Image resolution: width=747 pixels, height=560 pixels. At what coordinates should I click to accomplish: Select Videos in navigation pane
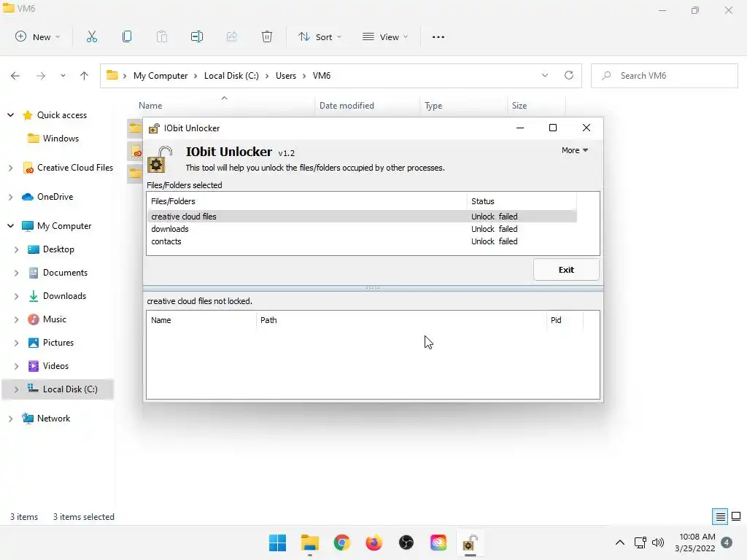point(55,366)
